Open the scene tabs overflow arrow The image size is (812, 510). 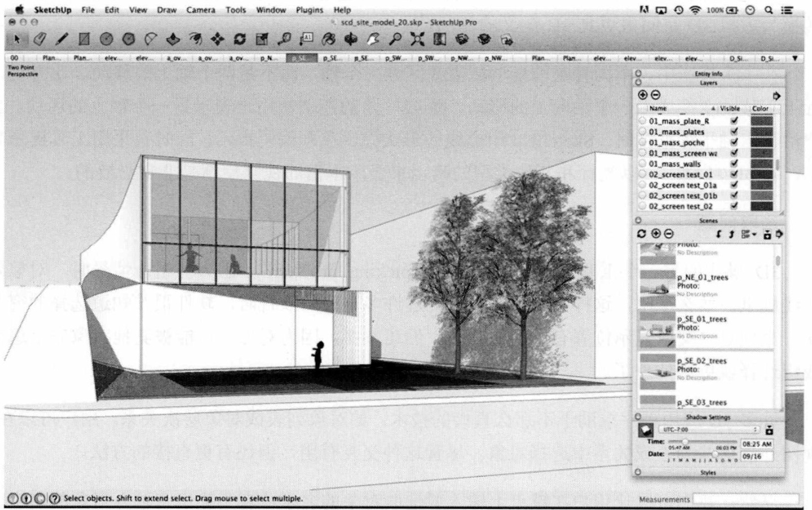point(795,58)
